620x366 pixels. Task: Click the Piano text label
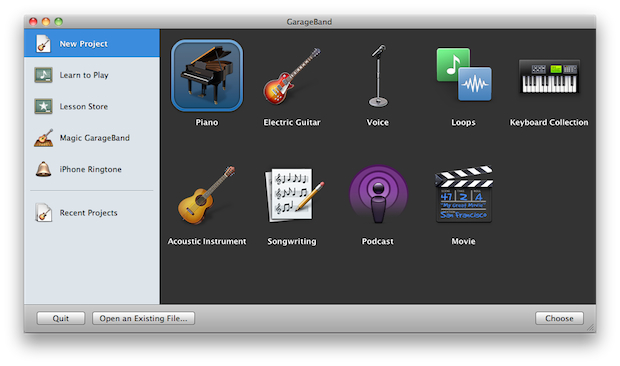point(207,123)
